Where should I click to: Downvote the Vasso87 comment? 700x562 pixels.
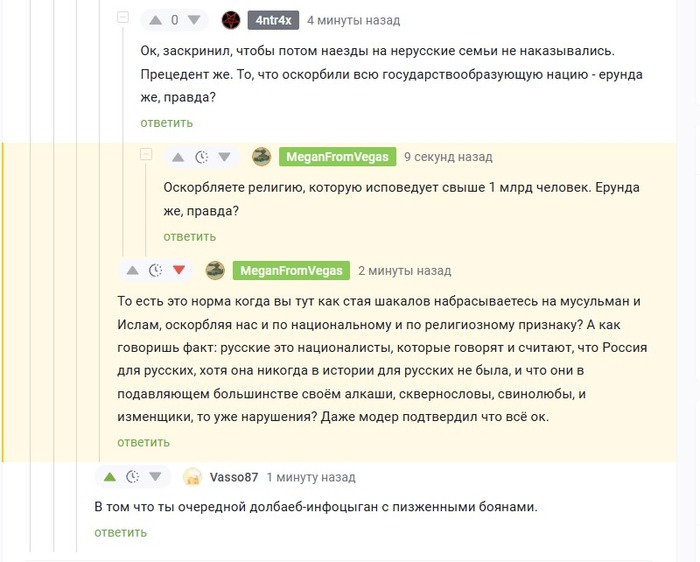tap(155, 477)
